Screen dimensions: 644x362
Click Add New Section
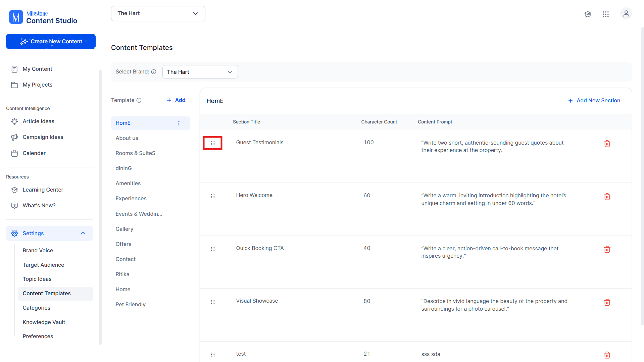tap(594, 101)
